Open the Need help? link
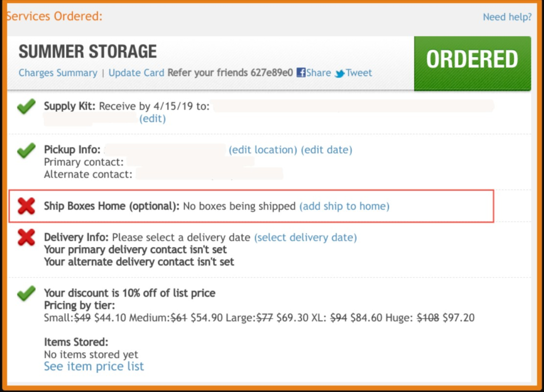 507,17
